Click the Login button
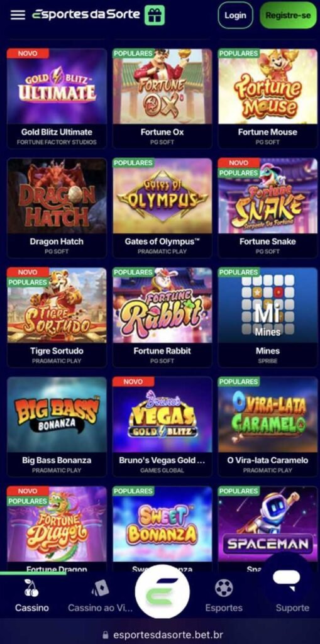This screenshot has width=320, height=644. pos(235,15)
